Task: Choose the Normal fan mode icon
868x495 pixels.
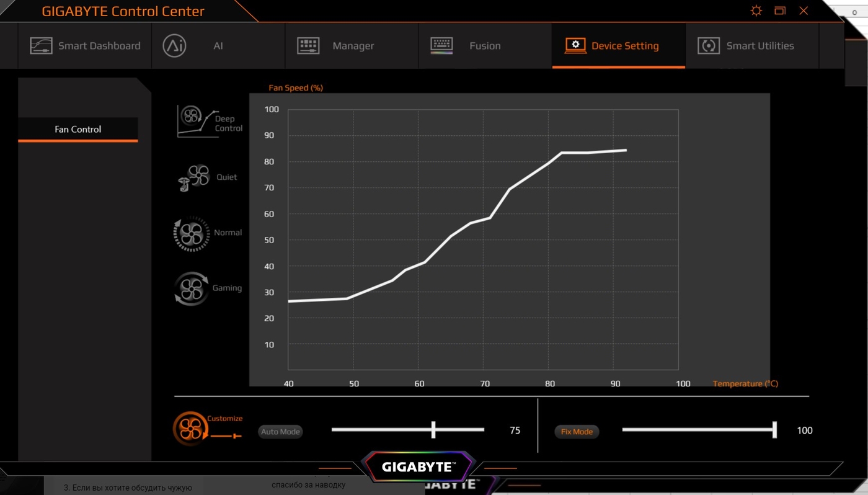Action: (x=192, y=234)
